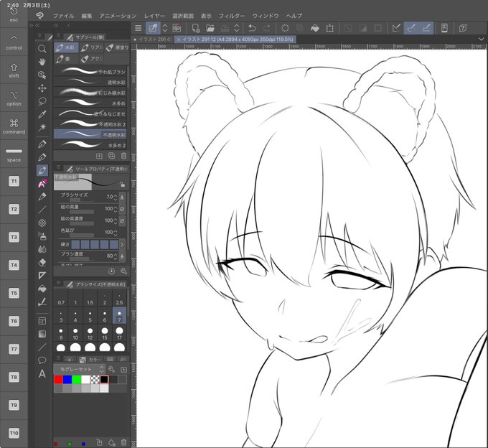Open the レイヤー menu

pyautogui.click(x=154, y=16)
